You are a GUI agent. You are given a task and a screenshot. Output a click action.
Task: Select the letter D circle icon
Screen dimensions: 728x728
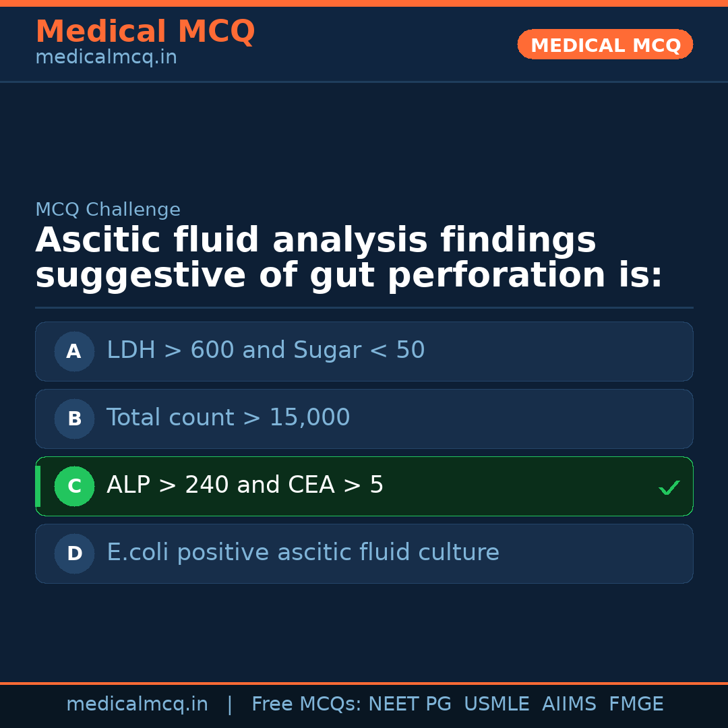(x=74, y=553)
